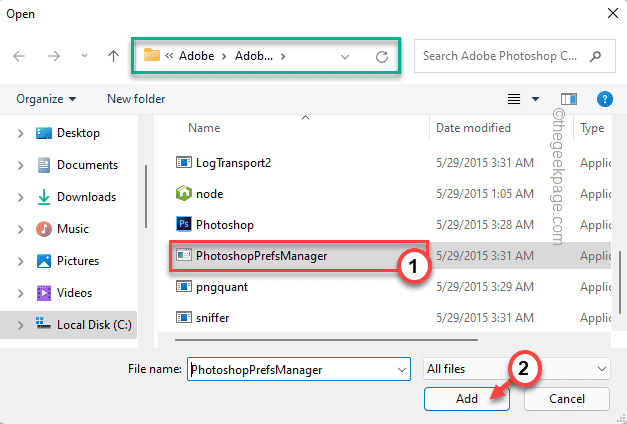Open the Organize menu
This screenshot has height=424, width=627.
46,99
